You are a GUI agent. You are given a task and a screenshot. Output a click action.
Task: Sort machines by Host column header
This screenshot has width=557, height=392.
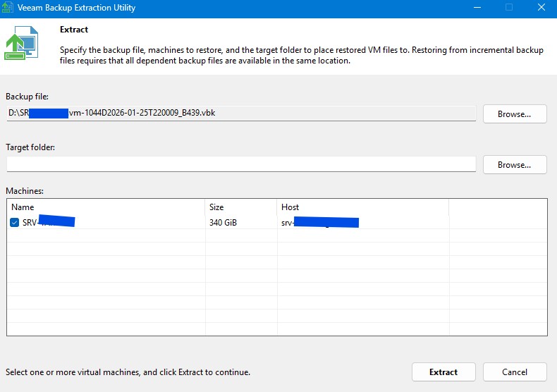(362, 207)
